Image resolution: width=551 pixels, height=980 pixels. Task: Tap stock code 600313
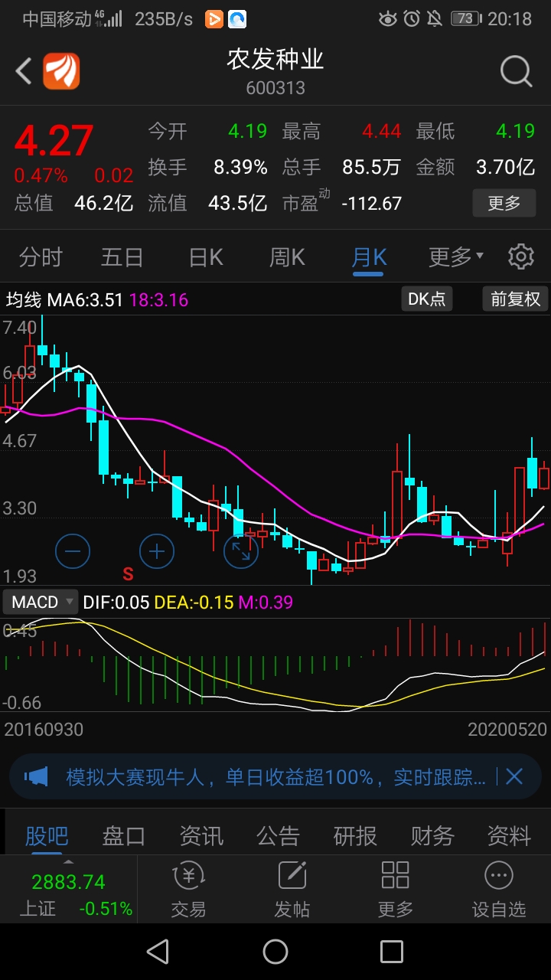click(x=275, y=88)
